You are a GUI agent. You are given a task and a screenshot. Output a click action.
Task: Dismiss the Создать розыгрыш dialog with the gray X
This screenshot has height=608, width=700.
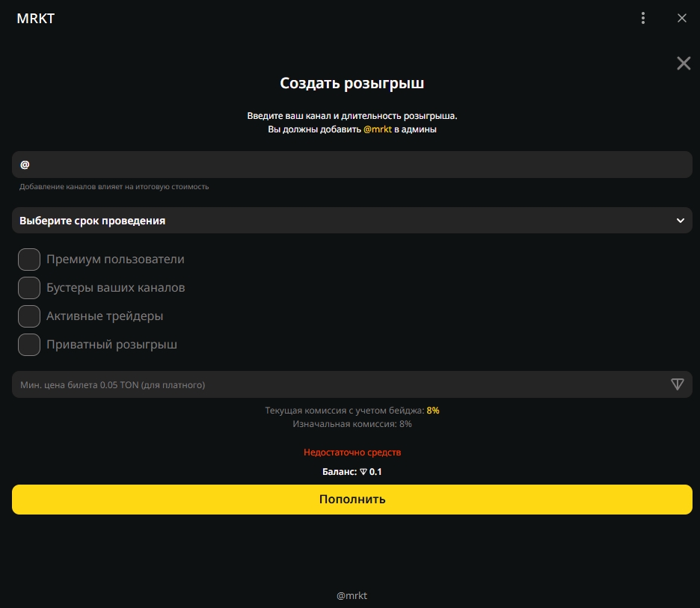click(684, 64)
